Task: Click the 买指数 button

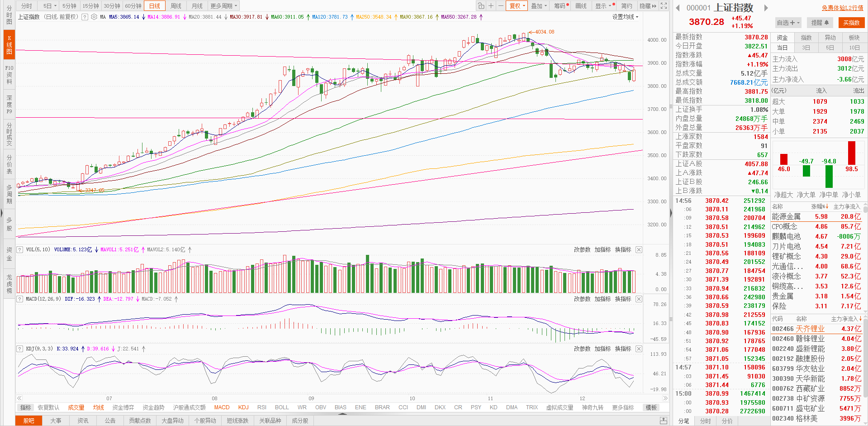Action: [851, 23]
